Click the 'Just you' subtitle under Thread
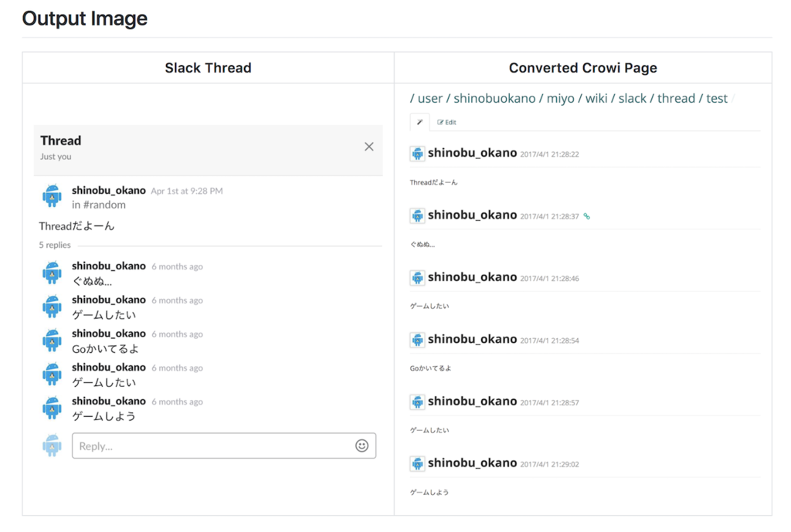 [56, 156]
